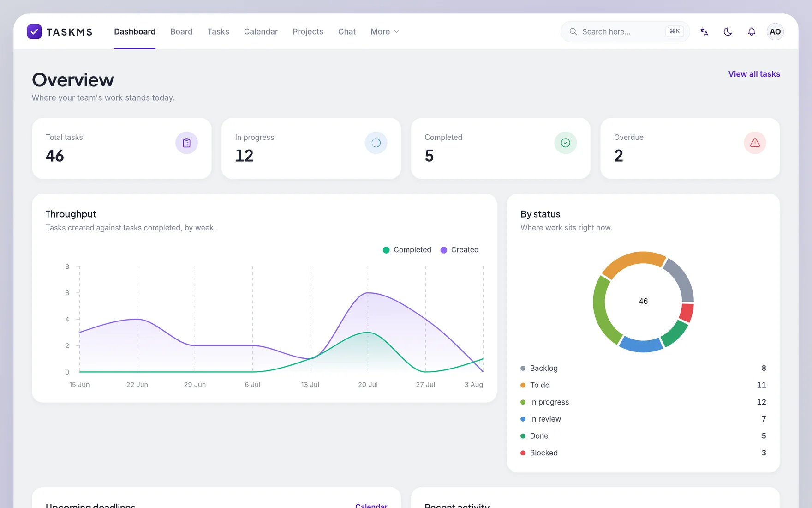Click the 20 Jul peak on throughput chart

pos(368,293)
